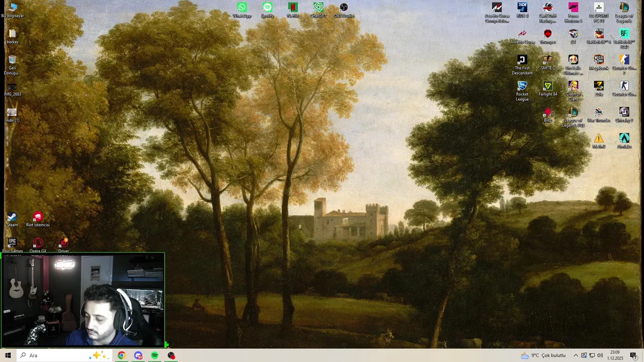Screen dimensions: 644x362
Task: Launch Bro Falls Ultimate shortcut
Action: point(573,65)
